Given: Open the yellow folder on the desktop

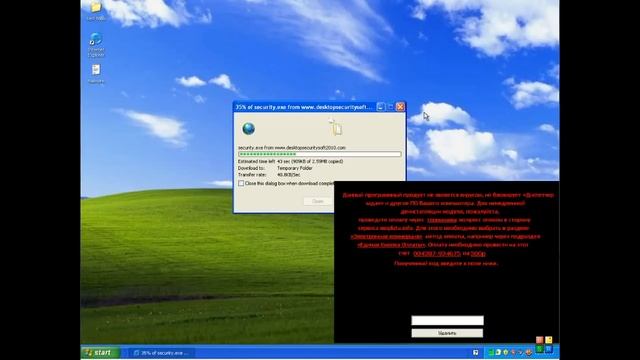Looking at the screenshot, I should (96, 8).
